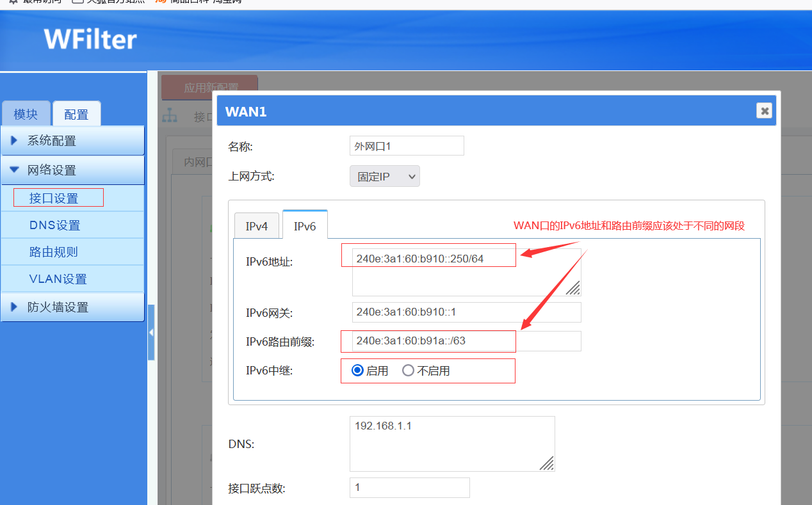Go to 路由规则 page
Image resolution: width=812 pixels, height=505 pixels.
54,252
